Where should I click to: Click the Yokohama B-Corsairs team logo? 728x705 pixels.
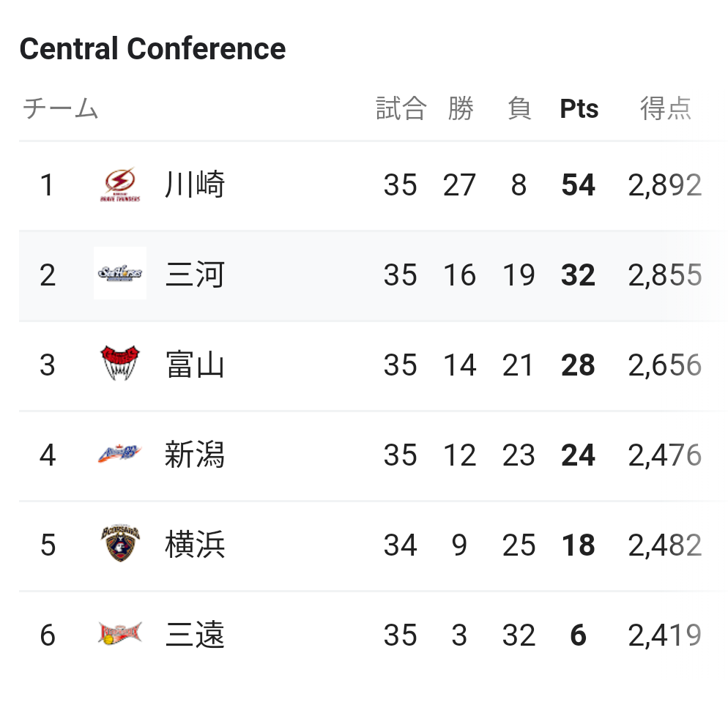tap(120, 543)
